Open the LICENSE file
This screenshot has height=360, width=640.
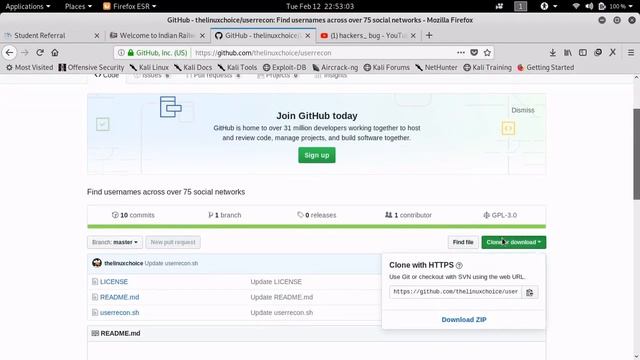pos(114,282)
